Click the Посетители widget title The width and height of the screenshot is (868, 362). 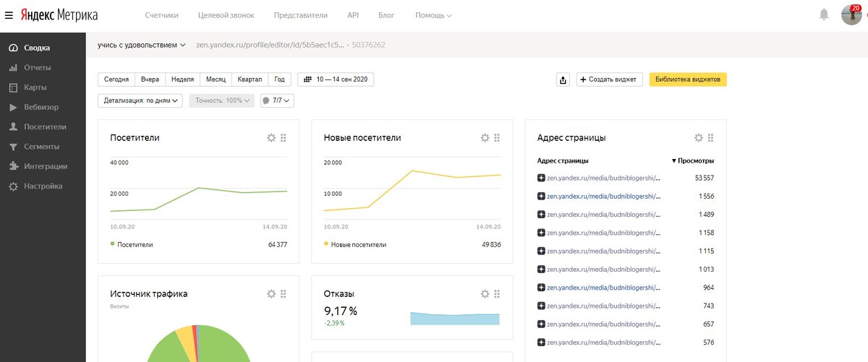135,137
